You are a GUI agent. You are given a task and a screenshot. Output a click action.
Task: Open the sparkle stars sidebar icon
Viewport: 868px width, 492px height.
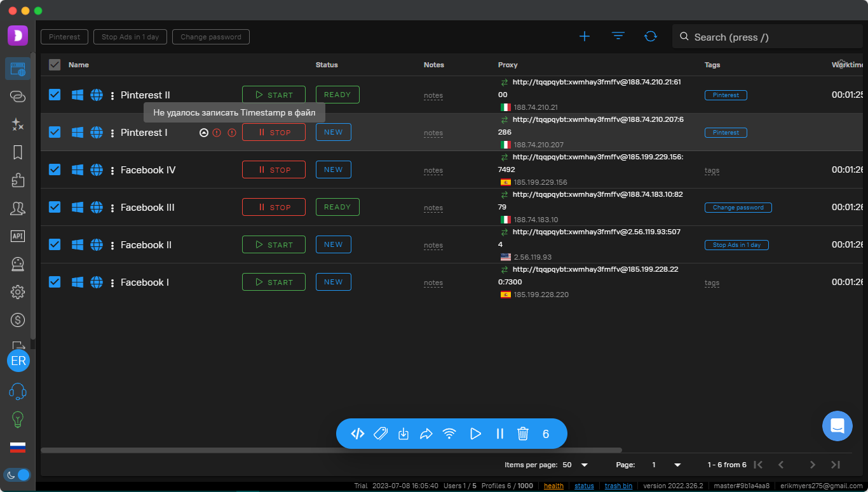click(x=18, y=124)
